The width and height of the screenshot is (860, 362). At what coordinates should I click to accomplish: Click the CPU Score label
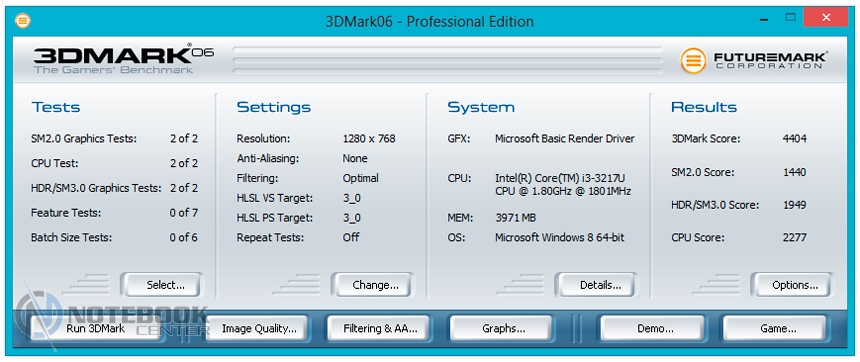pos(698,237)
